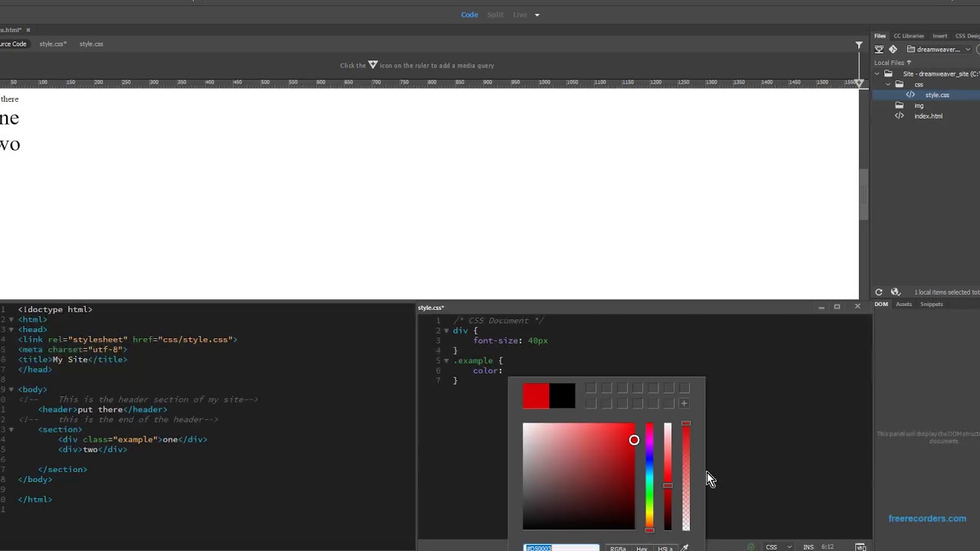Click the Git diamond icon in Files panel

(x=893, y=50)
